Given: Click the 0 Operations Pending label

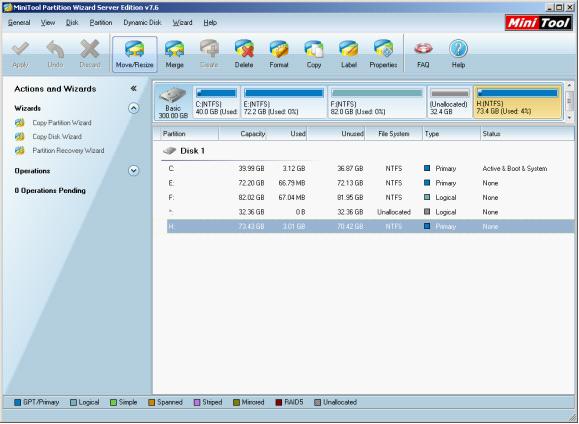Looking at the screenshot, I should coord(50,191).
